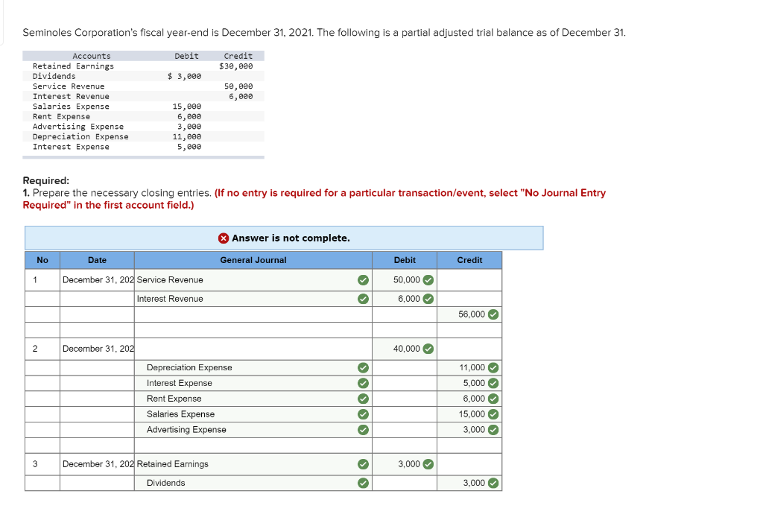Click the Debit column header
This screenshot has height=532, width=763.
point(405,259)
